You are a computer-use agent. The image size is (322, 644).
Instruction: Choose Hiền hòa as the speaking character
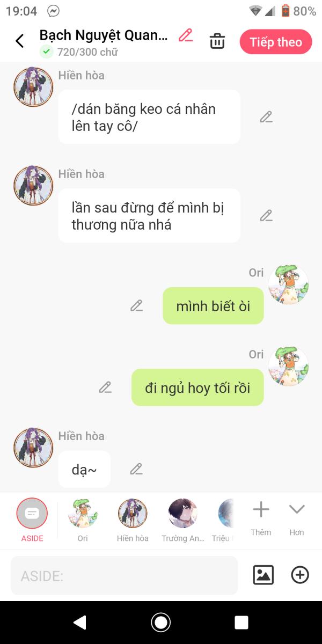click(133, 520)
